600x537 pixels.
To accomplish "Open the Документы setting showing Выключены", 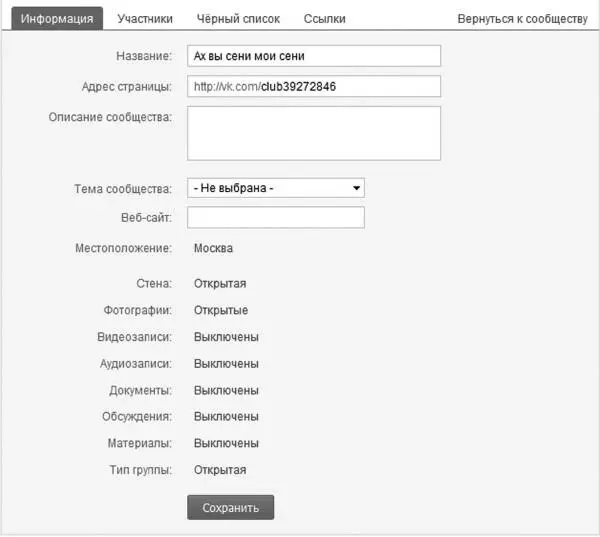I will click(x=226, y=390).
